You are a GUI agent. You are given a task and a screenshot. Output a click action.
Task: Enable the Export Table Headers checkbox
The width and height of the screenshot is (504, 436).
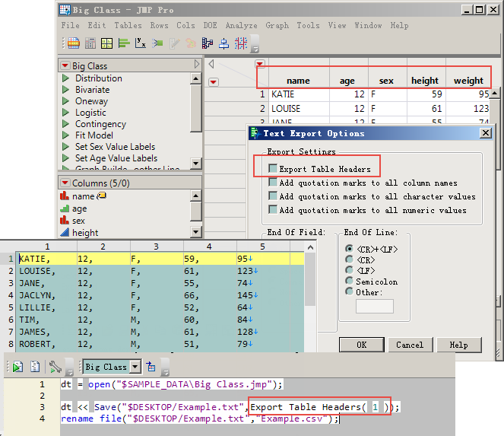pyautogui.click(x=273, y=169)
